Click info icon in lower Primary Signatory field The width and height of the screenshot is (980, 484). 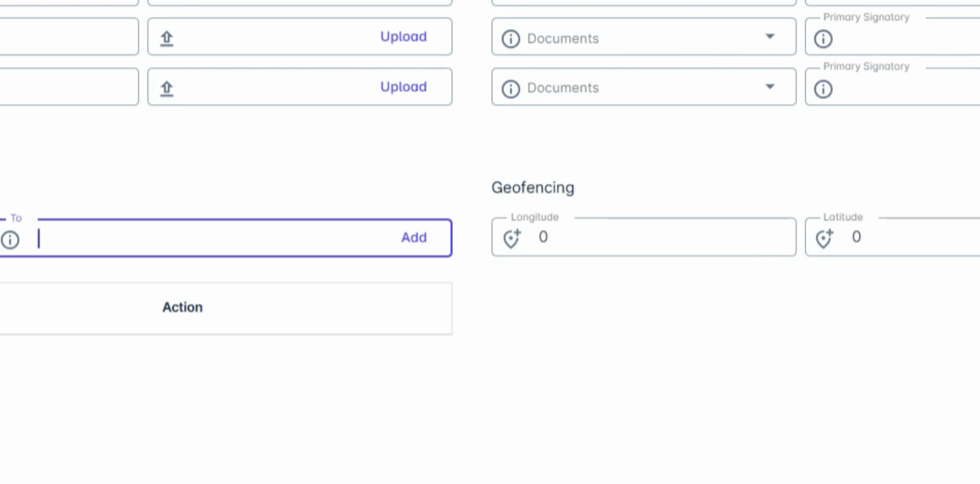coord(823,89)
